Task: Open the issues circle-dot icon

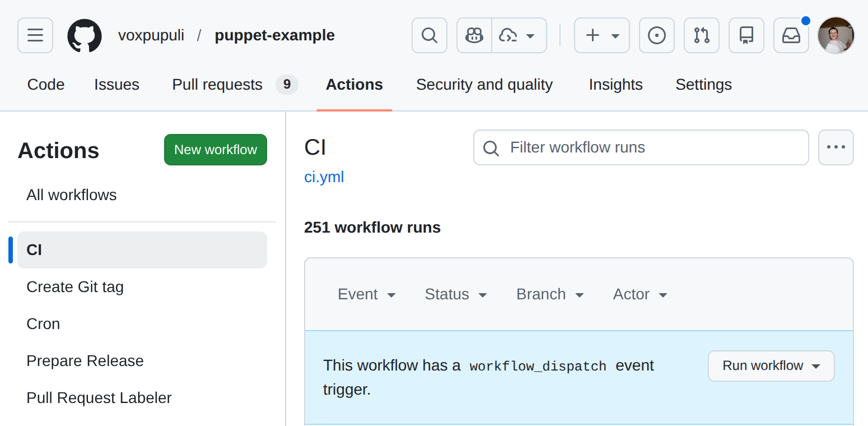Action: point(657,35)
